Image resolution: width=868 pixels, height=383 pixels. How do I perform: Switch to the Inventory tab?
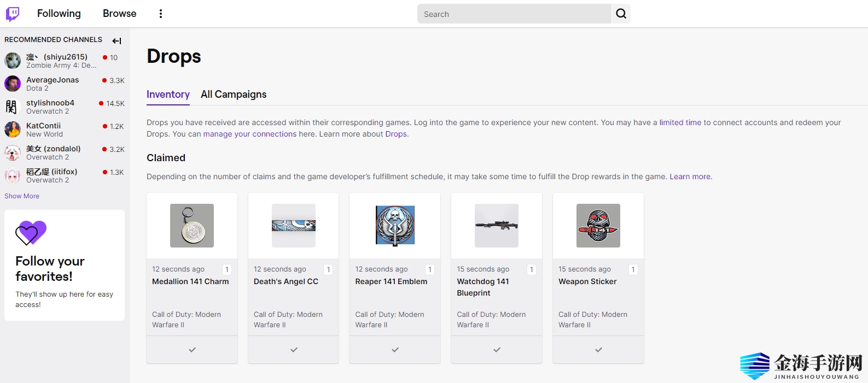click(168, 95)
